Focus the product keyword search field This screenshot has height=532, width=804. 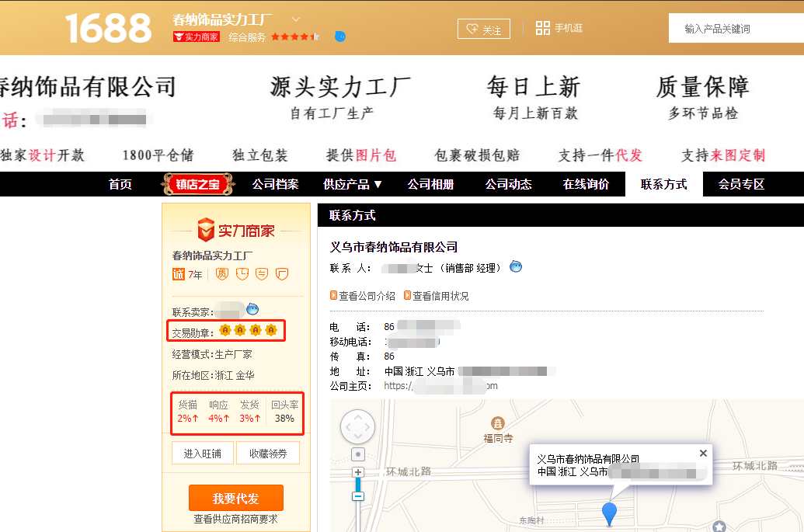(x=736, y=29)
